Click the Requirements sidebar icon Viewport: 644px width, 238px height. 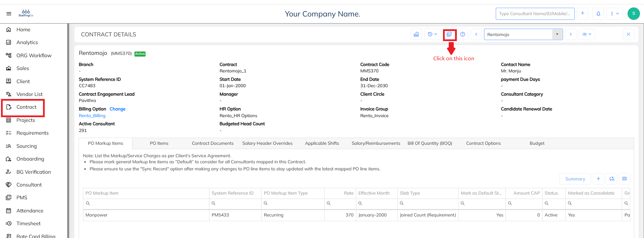[9, 133]
